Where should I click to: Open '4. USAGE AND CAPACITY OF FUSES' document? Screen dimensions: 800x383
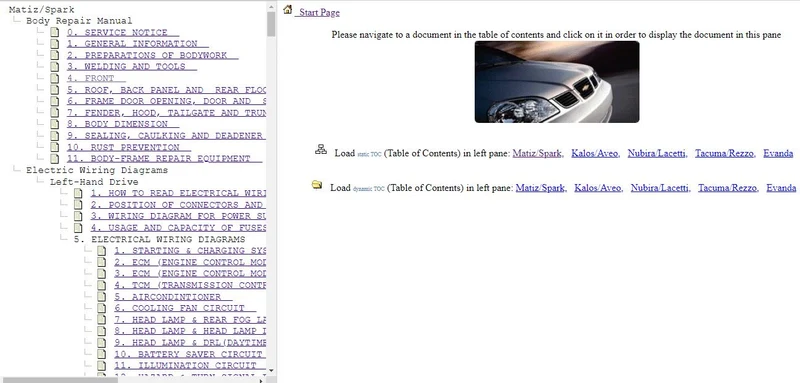[x=179, y=228]
